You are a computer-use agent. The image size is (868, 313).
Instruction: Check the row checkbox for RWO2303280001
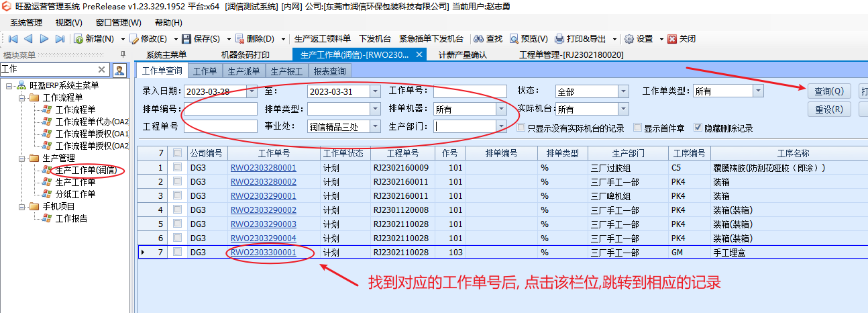(178, 167)
